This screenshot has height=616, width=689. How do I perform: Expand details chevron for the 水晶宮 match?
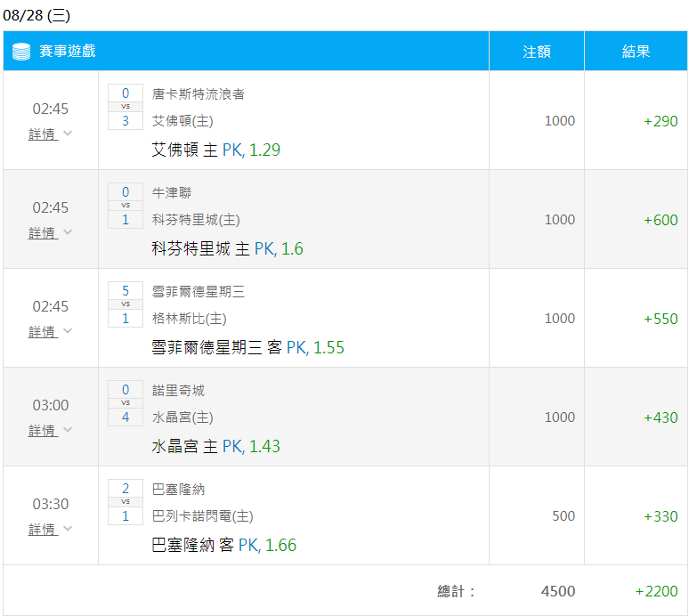tap(68, 430)
